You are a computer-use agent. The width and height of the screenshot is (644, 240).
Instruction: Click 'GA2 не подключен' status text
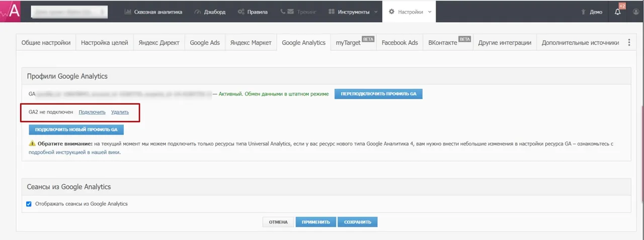click(51, 112)
